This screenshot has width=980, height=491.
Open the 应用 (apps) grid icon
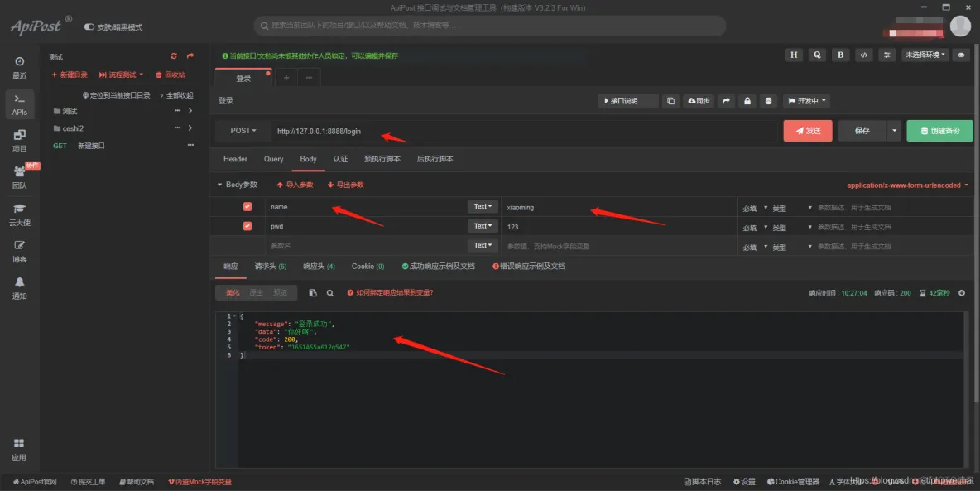pyautogui.click(x=19, y=449)
